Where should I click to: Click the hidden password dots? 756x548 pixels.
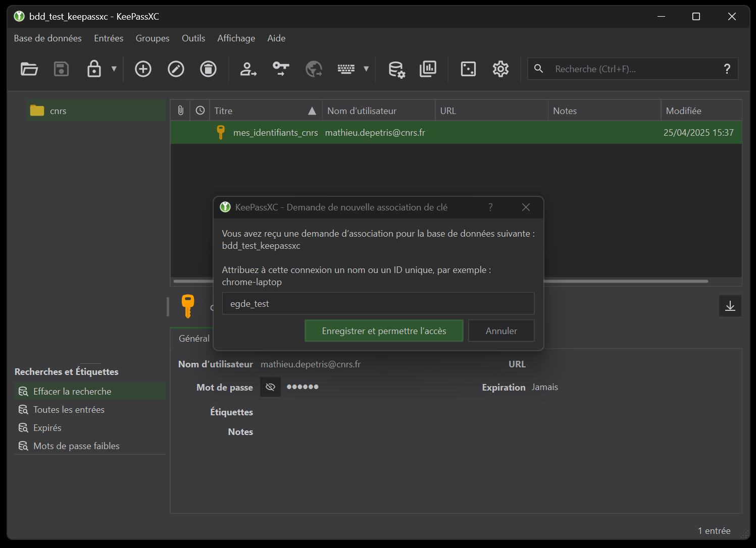pyautogui.click(x=303, y=387)
